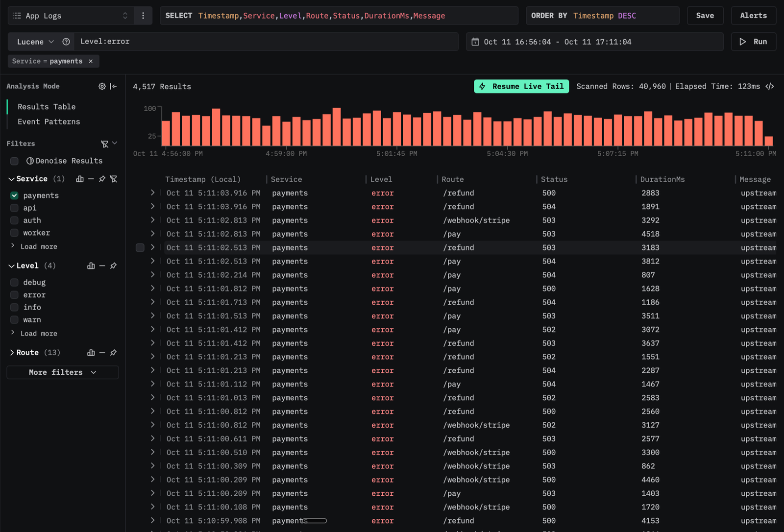The height and width of the screenshot is (532, 784).
Task: Show the Service chart icon
Action: pos(80,179)
